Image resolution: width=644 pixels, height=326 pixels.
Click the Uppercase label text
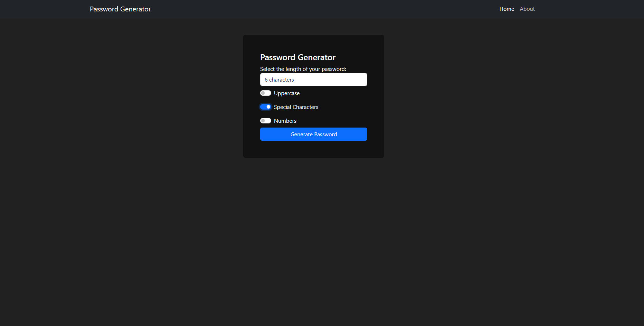click(x=287, y=93)
